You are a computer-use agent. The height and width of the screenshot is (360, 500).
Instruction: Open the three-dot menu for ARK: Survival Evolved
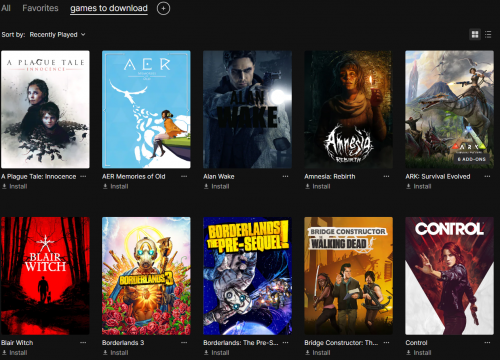tap(487, 176)
